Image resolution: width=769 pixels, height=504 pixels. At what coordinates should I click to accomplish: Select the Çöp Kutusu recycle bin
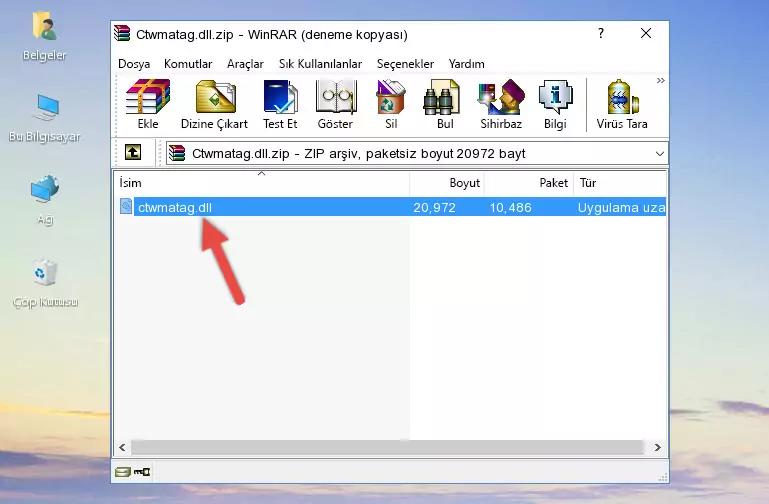(x=45, y=284)
